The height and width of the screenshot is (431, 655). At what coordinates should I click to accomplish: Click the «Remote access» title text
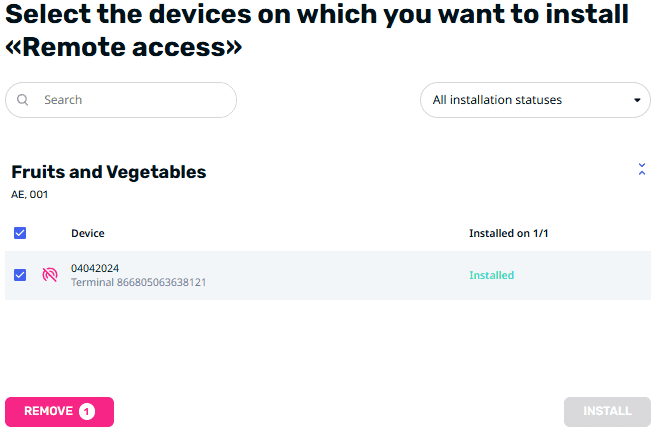[x=125, y=48]
